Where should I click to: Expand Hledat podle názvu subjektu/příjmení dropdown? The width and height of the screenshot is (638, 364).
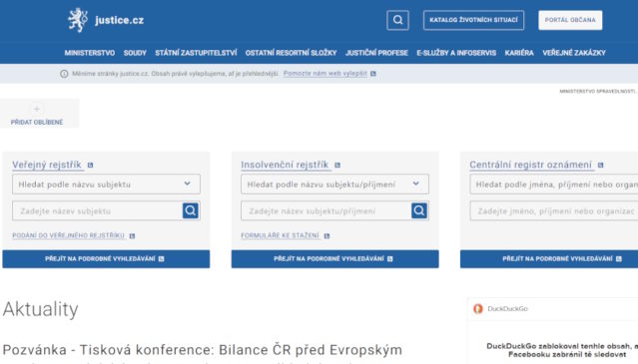pos(334,184)
